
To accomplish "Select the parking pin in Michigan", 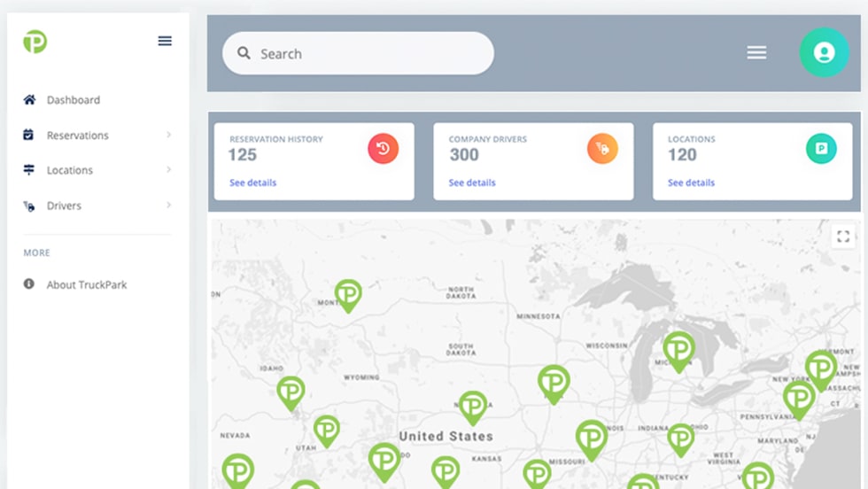I will pos(678,348).
